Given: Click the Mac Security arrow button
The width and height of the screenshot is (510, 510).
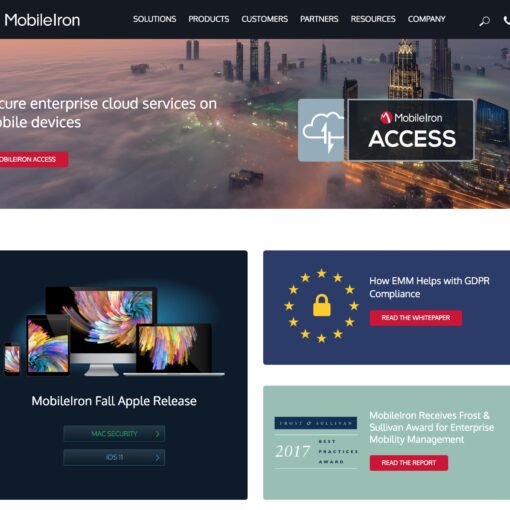Looking at the screenshot, I should 114,434.
